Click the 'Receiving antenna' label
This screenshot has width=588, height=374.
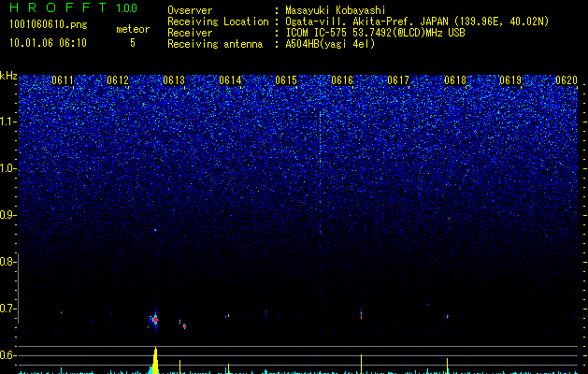[x=215, y=44]
